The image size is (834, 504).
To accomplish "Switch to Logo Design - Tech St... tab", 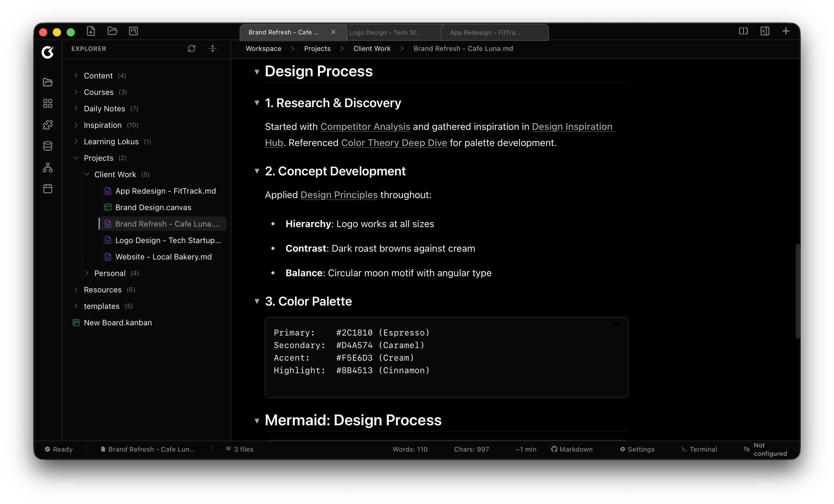I will coord(385,32).
